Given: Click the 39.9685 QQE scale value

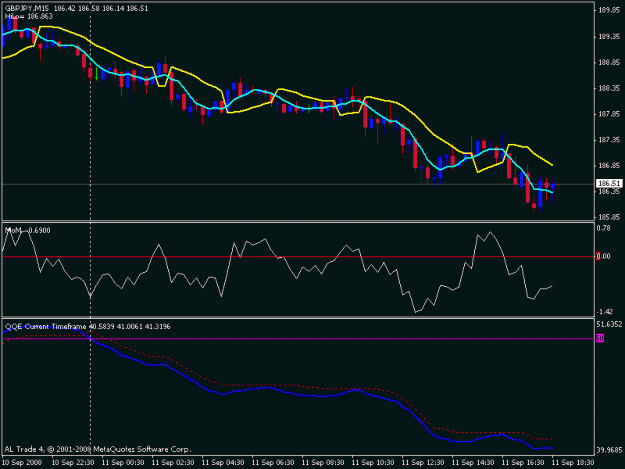Looking at the screenshot, I should coord(609,450).
